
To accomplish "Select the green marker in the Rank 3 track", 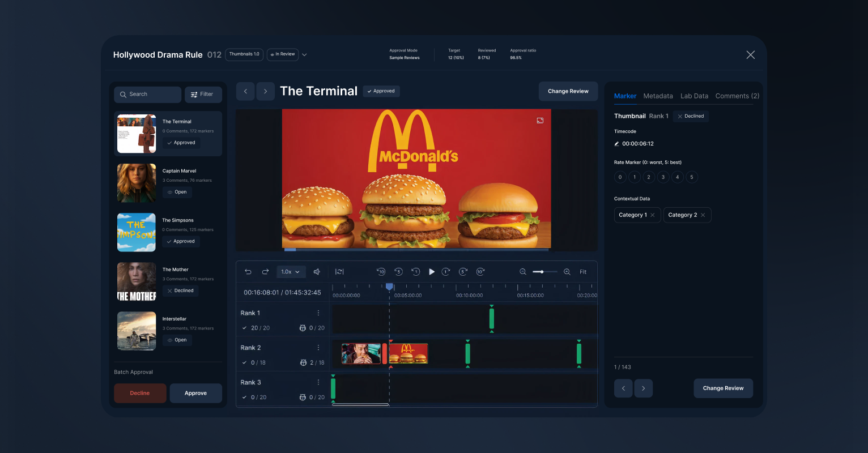I will [333, 388].
